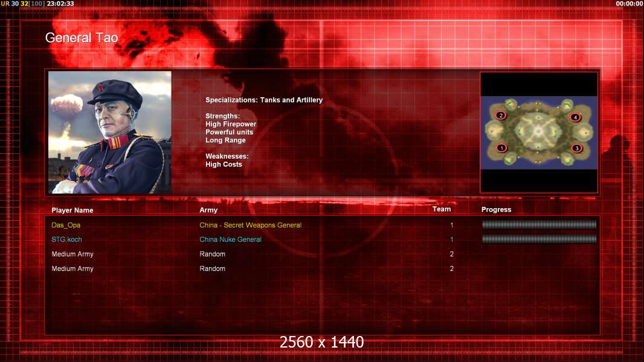Click the 'Long Range' strength text

pyautogui.click(x=225, y=140)
